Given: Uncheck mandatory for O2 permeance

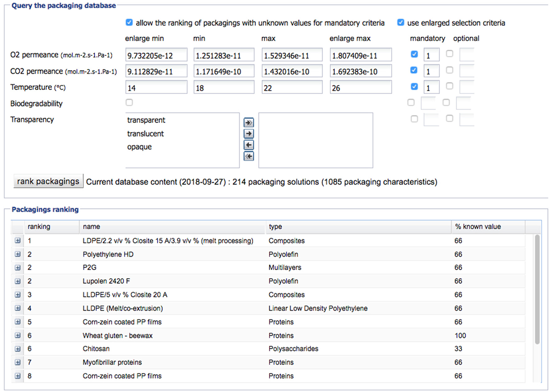Looking at the screenshot, I should point(414,54).
